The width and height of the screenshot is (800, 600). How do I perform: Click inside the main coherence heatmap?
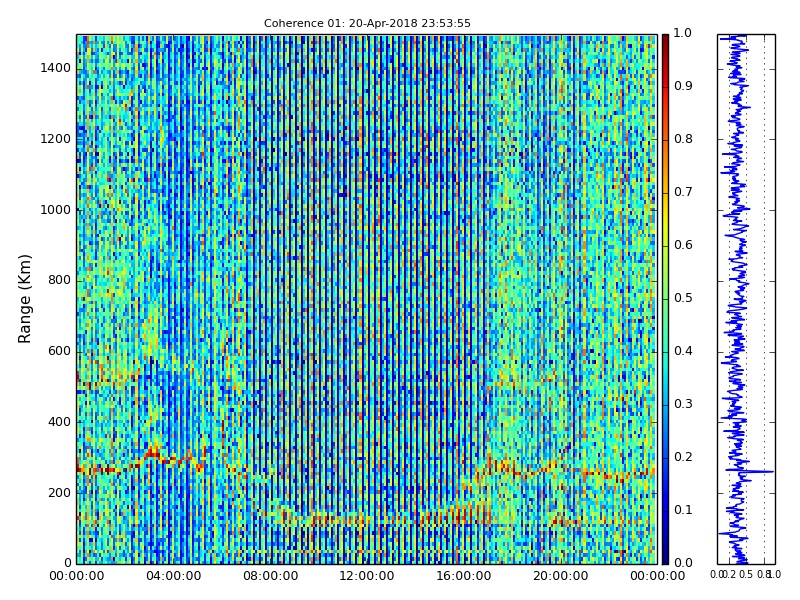tap(367, 299)
